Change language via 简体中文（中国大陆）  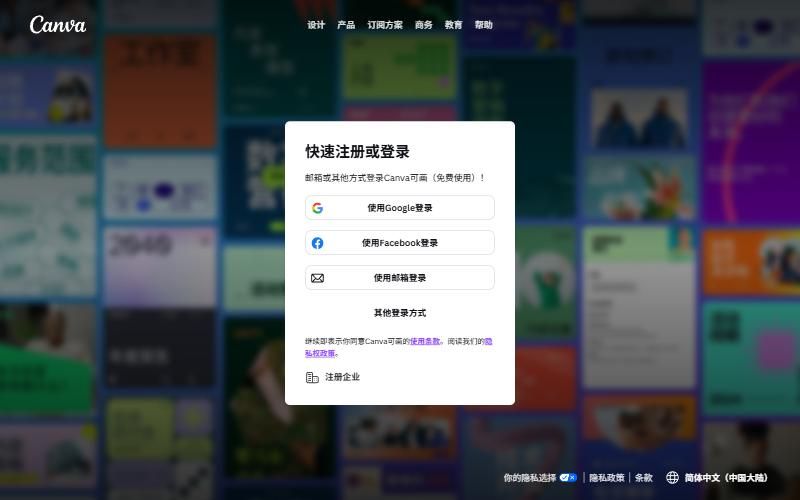[726, 478]
